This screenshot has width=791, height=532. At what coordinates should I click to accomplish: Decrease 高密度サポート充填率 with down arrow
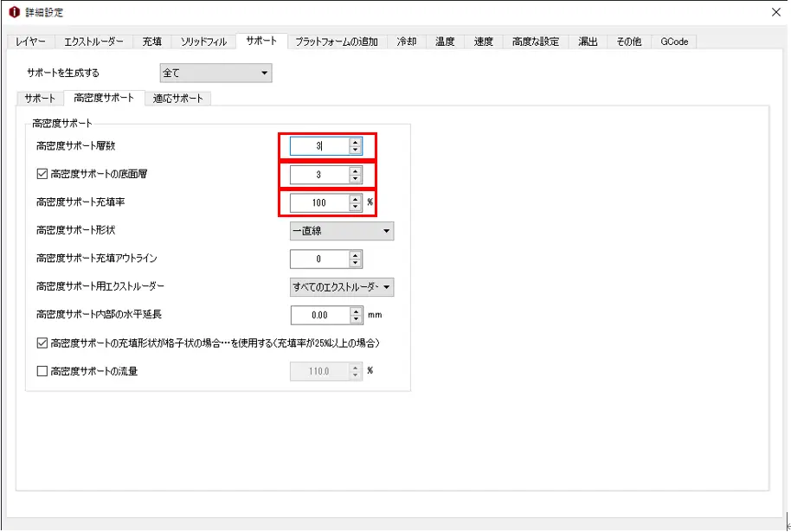point(355,208)
